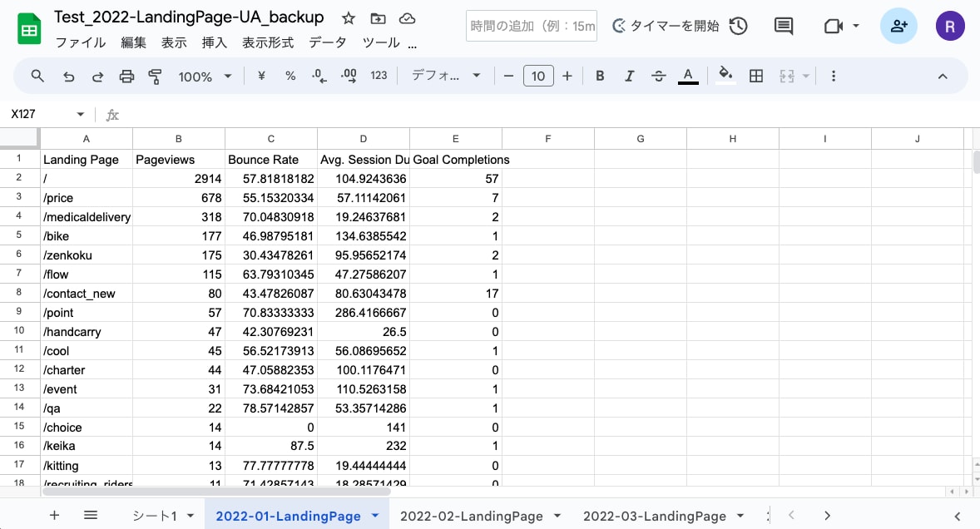Collapse the menu header chevron
This screenshot has width=980, height=529.
943,77
